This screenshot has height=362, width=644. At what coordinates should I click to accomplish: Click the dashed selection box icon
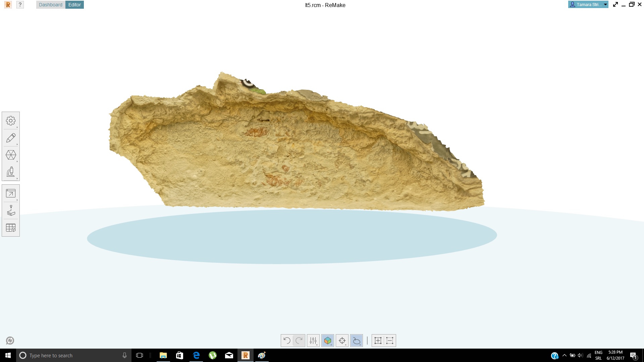390,341
